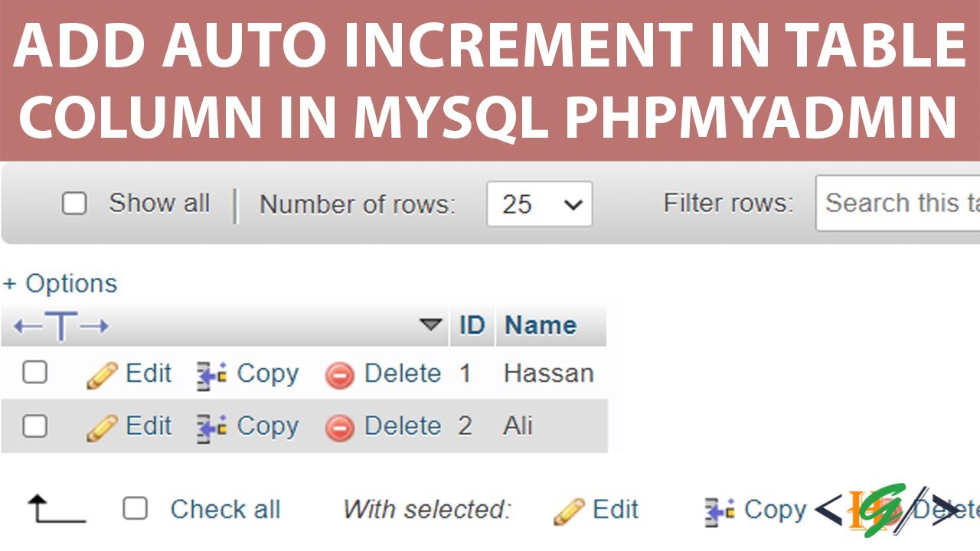This screenshot has height=551, width=980.
Task: Click the With selected pencil Edit icon
Action: coord(569,511)
